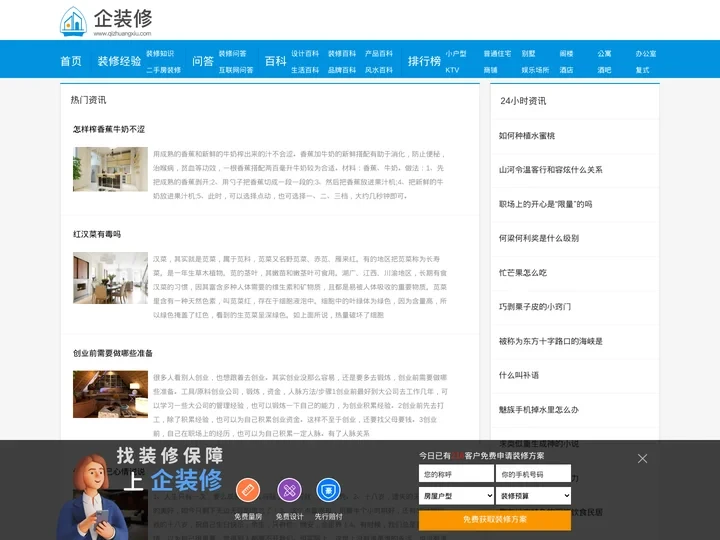This screenshot has height=540, width=720.
Task: Open 问答 navigation item
Action: pos(203,61)
